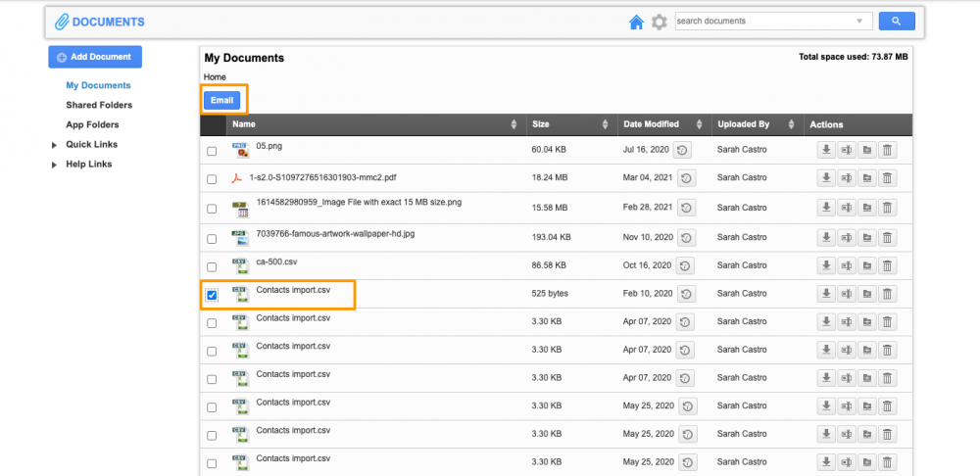Expand the Help Links section
980x476 pixels.
coord(55,165)
